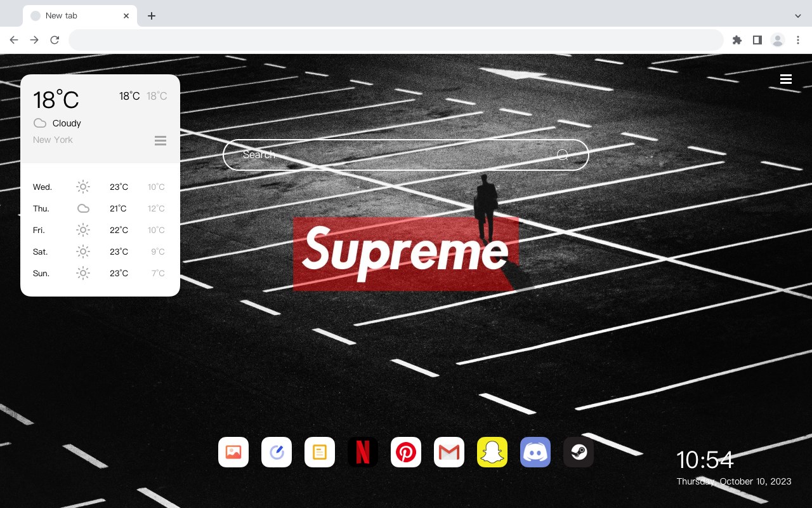Click the Cloudy weather condition
The image size is (812, 508).
(67, 123)
